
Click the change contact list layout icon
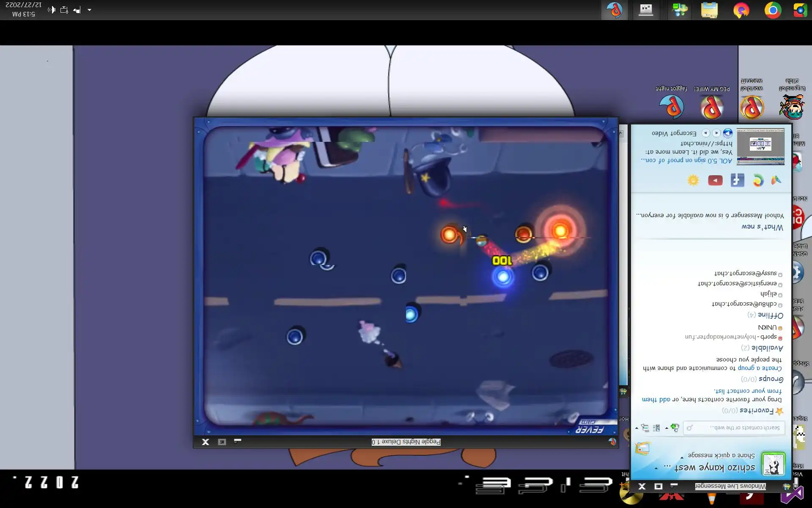coord(656,428)
